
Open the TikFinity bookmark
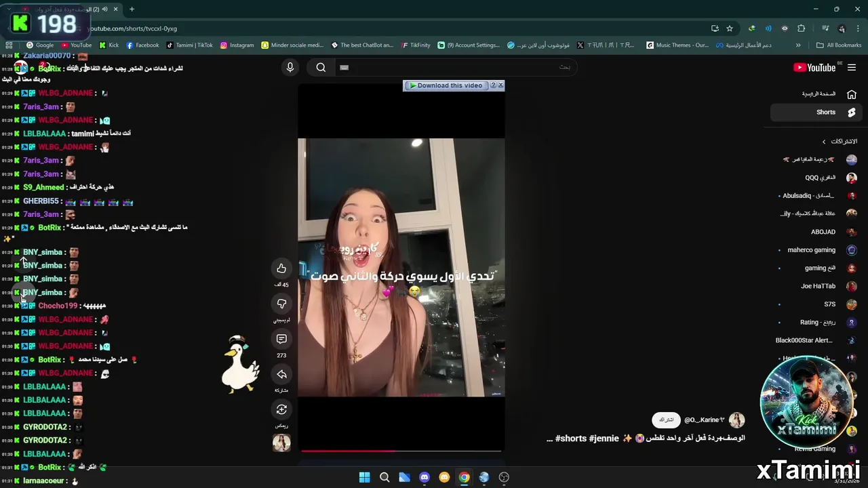(415, 45)
